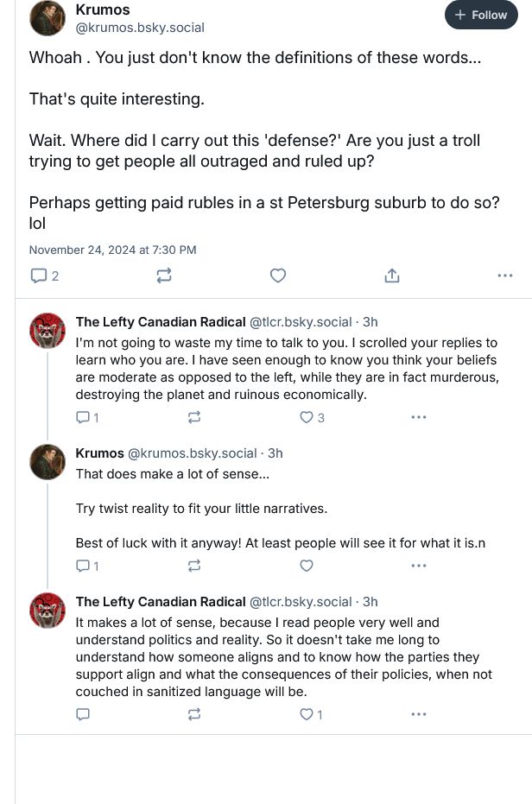This screenshot has height=804, width=532.
Task: View Krumos's avatar at top of thread
Action: 47,18
